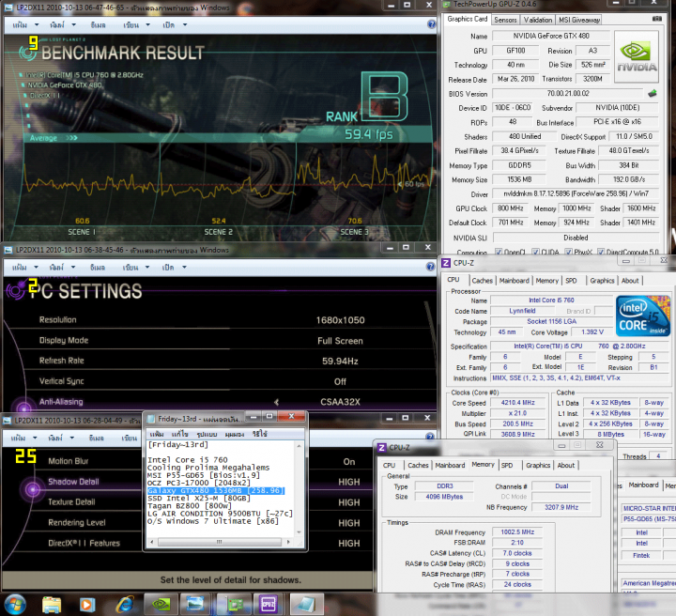Click the Notepad Friday~13rd title icon
This screenshot has width=676, height=616.
(151, 419)
